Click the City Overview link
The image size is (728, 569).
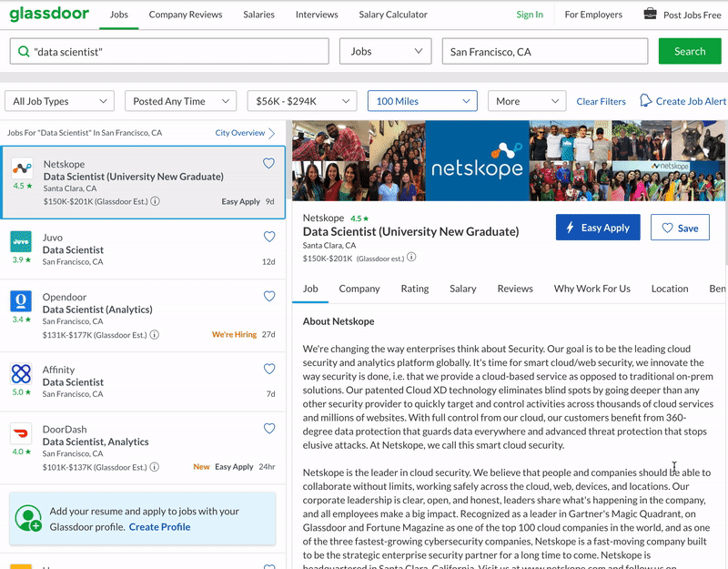coord(239,133)
